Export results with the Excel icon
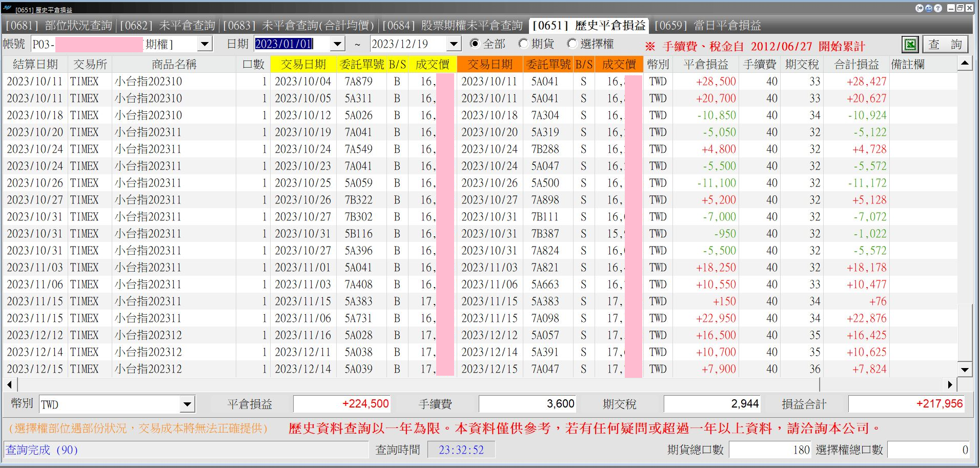The width and height of the screenshot is (980, 468). tap(910, 45)
